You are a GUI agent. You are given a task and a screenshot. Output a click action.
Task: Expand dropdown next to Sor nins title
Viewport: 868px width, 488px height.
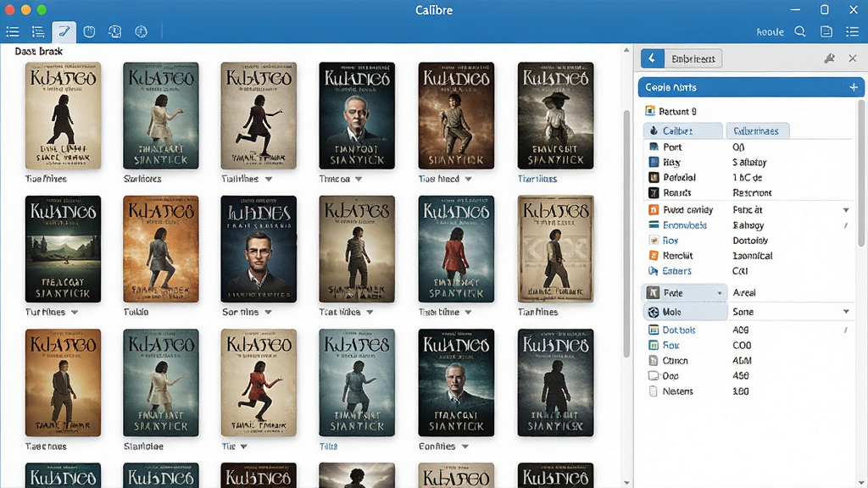pyautogui.click(x=268, y=313)
